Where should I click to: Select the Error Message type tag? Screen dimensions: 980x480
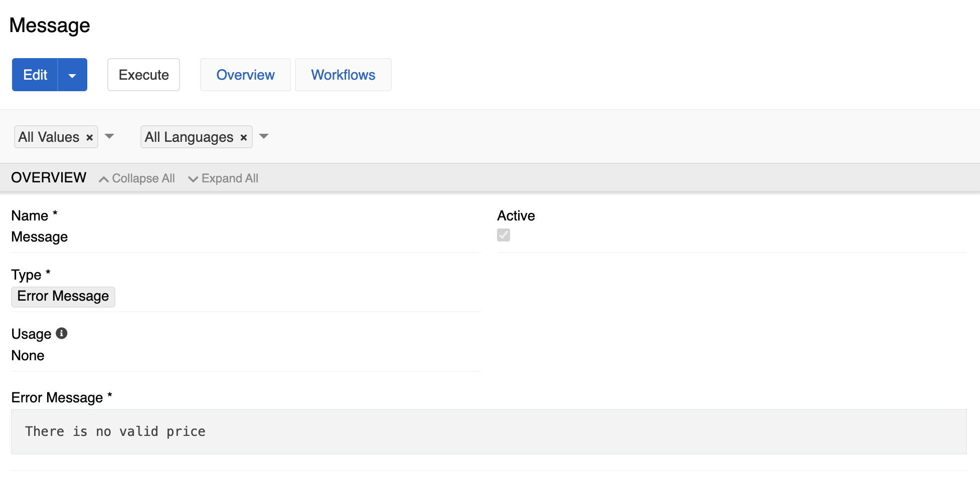click(63, 296)
